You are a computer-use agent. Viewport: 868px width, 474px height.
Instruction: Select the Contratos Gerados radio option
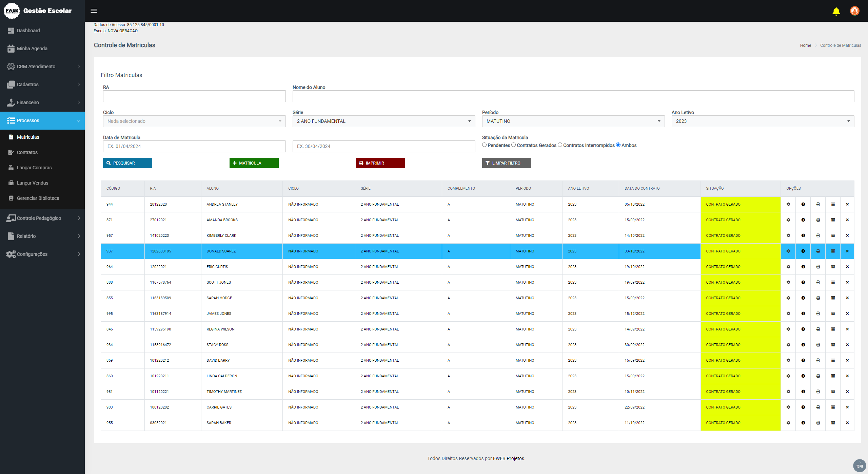(514, 145)
